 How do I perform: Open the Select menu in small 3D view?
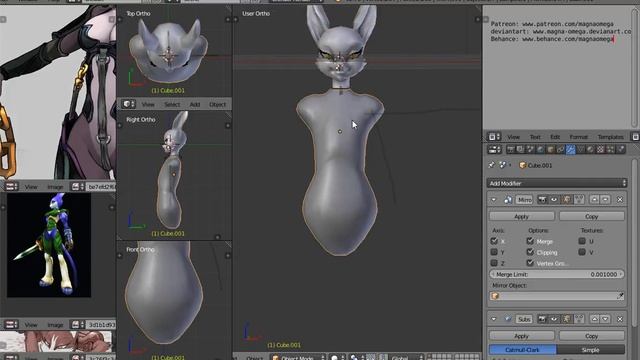point(172,104)
